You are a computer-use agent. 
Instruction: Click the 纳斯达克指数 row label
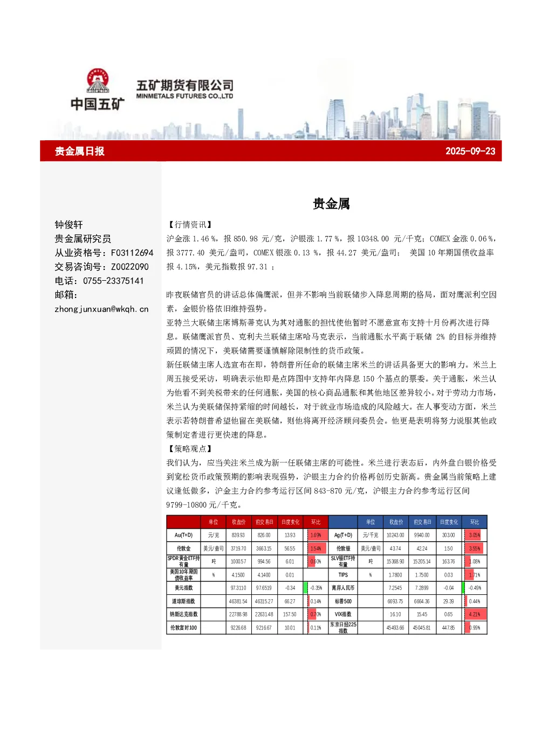tap(183, 614)
